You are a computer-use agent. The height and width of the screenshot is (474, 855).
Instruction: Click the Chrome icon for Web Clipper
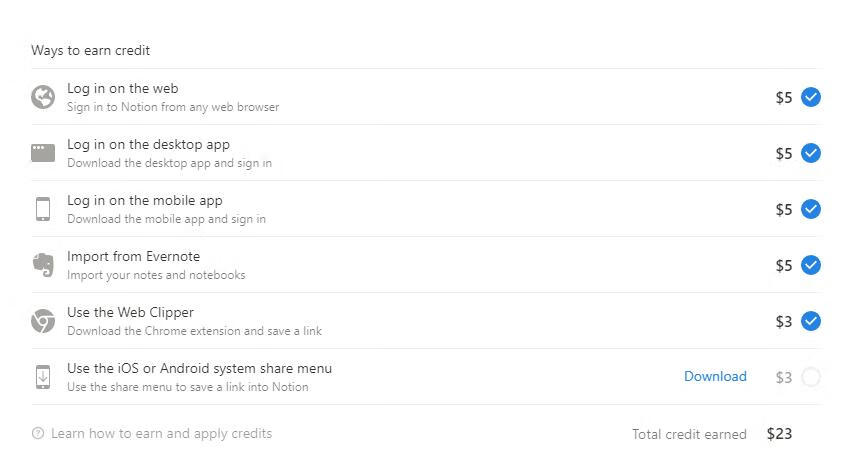pos(43,321)
